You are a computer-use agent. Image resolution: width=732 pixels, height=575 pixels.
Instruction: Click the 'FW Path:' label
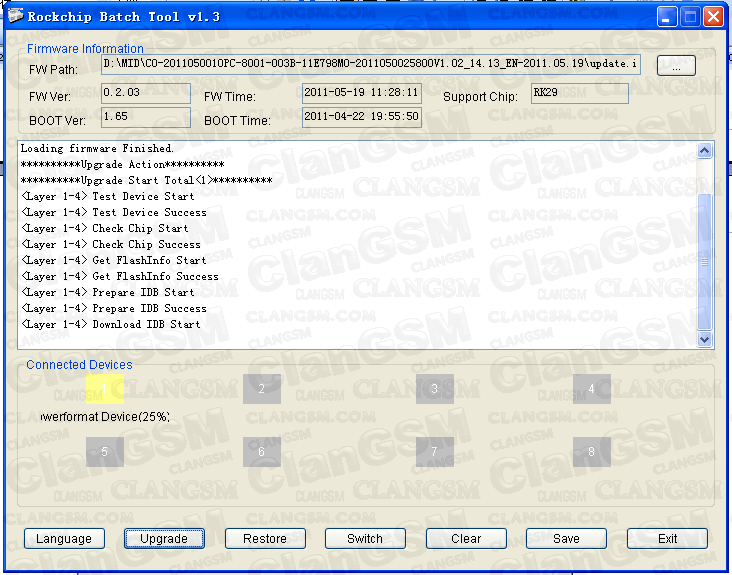pos(53,70)
